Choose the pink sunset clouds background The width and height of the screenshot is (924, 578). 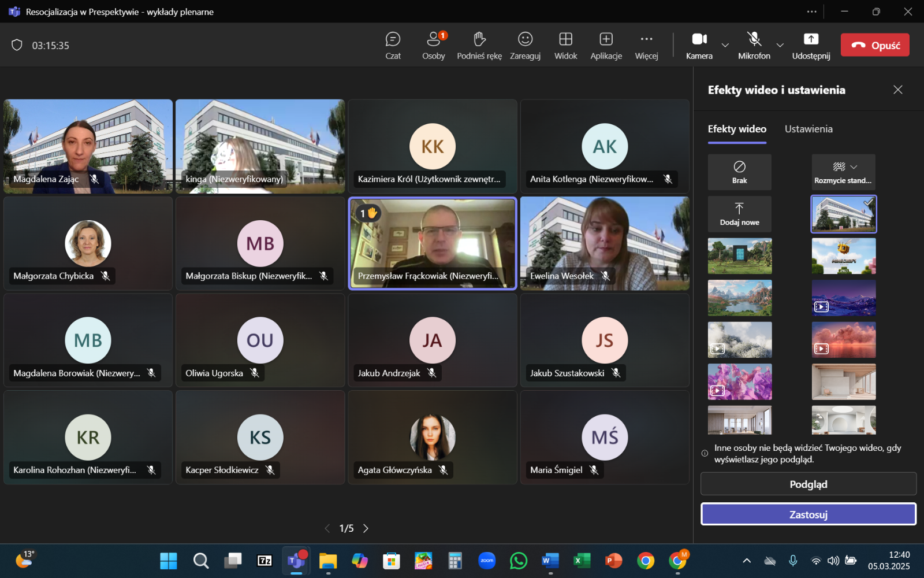click(x=843, y=340)
